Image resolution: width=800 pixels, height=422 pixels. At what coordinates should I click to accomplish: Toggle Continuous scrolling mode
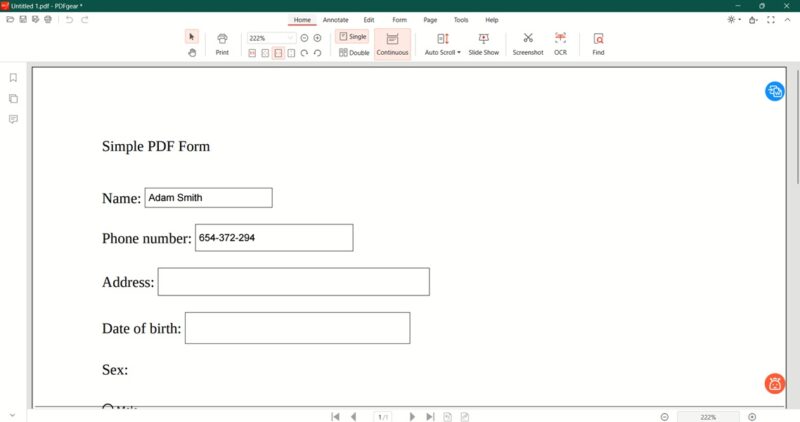(392, 44)
